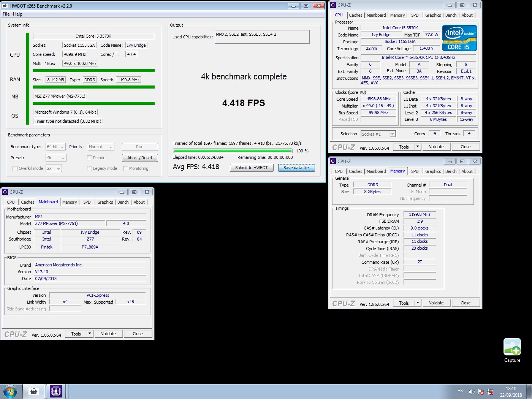
Task: Open the CPU-Z taskbar icon
Action: click(56, 391)
